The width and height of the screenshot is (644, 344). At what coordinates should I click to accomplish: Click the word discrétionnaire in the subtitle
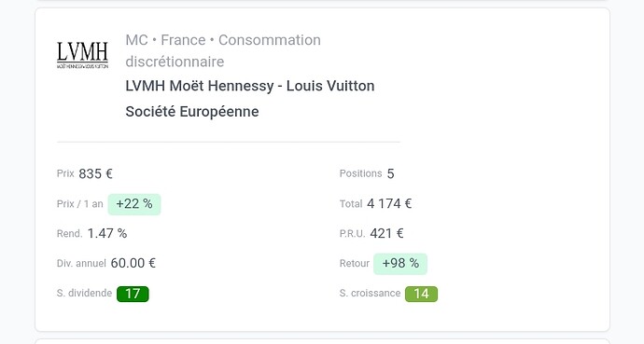click(175, 62)
